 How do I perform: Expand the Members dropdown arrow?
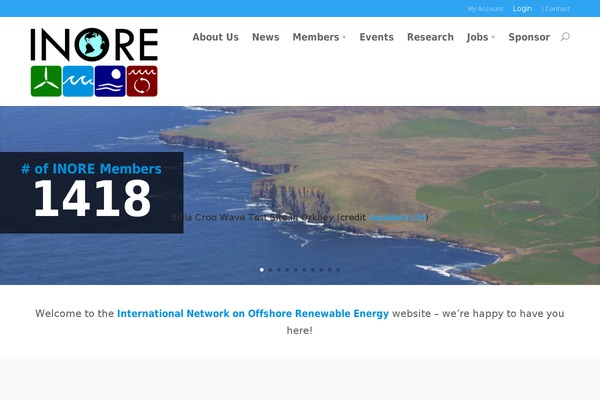click(x=344, y=38)
